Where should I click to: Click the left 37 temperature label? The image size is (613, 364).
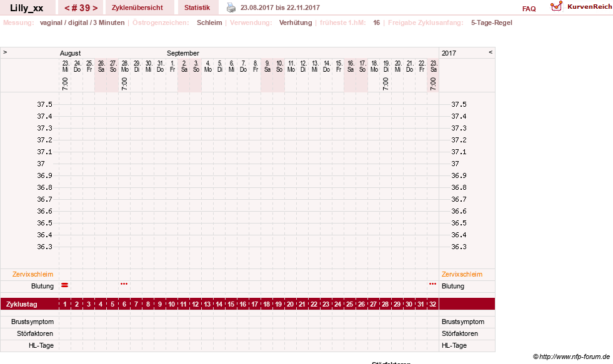click(x=41, y=164)
